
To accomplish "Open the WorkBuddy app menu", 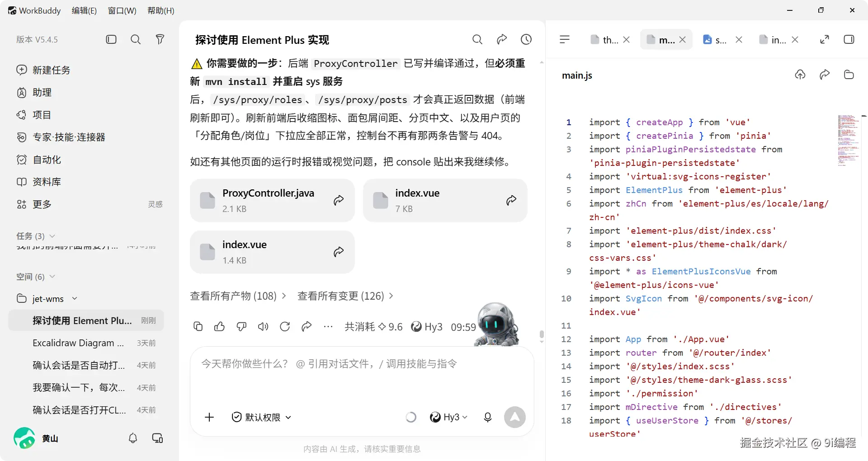I will point(34,10).
